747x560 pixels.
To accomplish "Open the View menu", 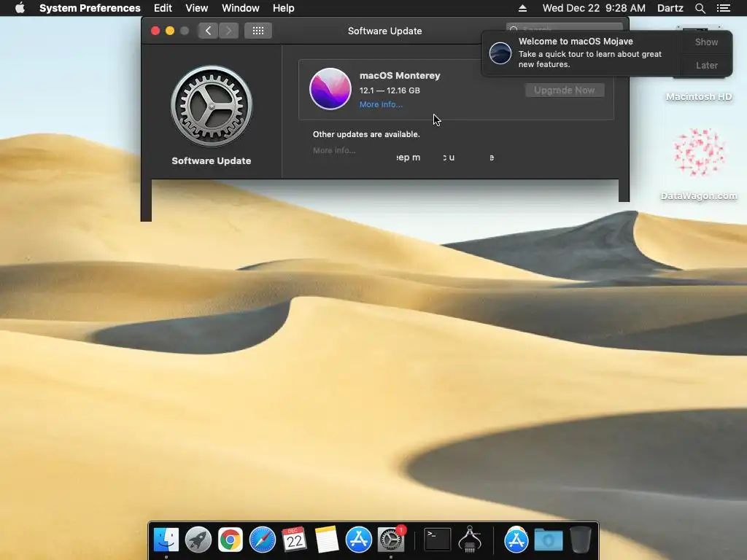I will point(197,8).
